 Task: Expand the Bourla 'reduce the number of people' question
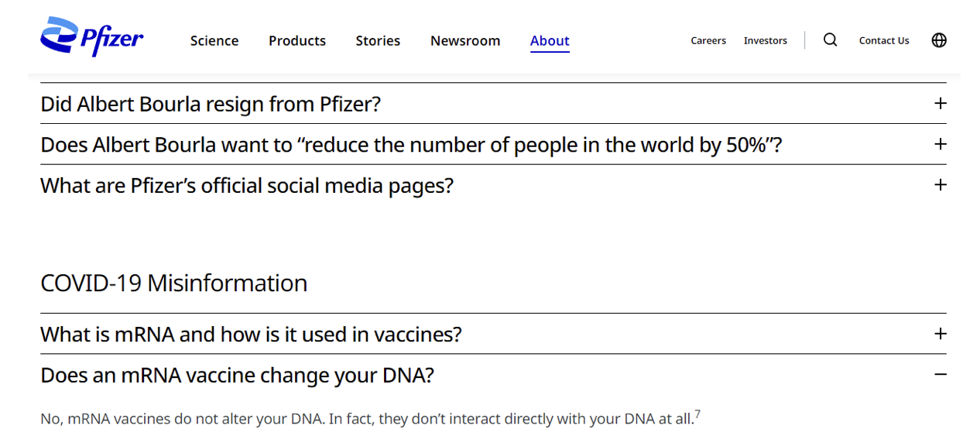click(x=411, y=145)
